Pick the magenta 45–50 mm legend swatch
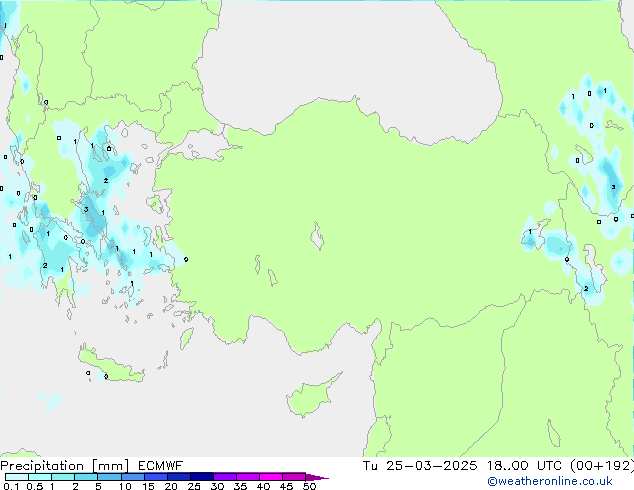Viewport: 634px width, 490px height. point(294,477)
